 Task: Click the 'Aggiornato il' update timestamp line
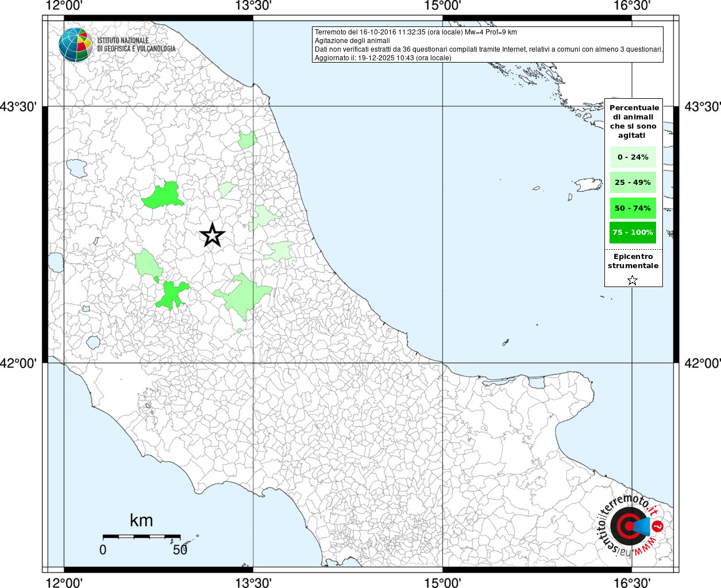point(383,58)
